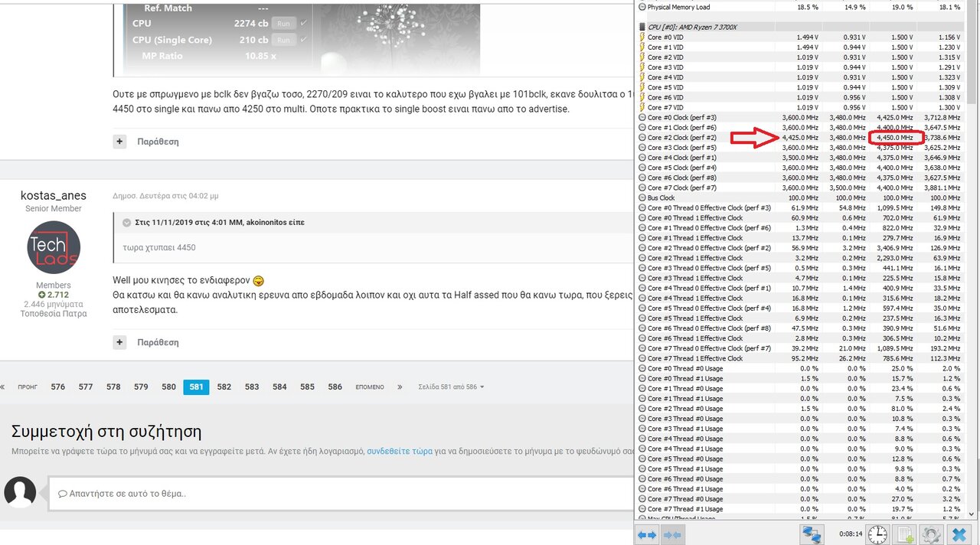980x545 pixels.
Task: Toggle the checkmark beside Single Core Run
Action: point(303,40)
